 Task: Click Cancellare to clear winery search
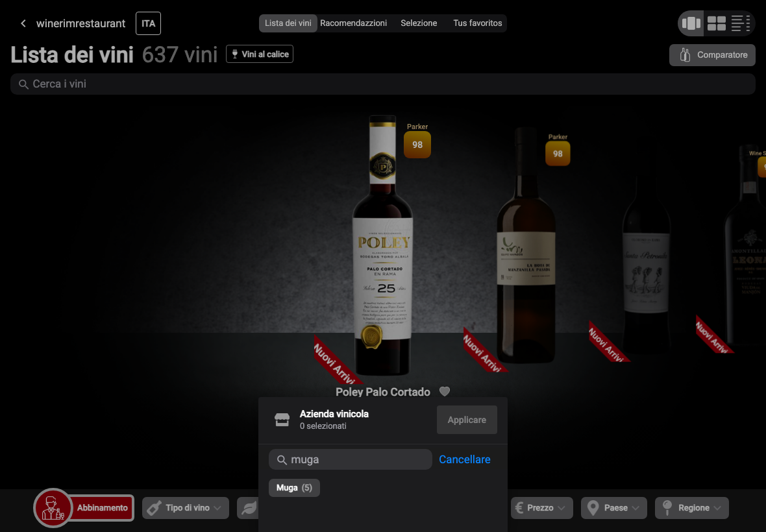coord(465,459)
